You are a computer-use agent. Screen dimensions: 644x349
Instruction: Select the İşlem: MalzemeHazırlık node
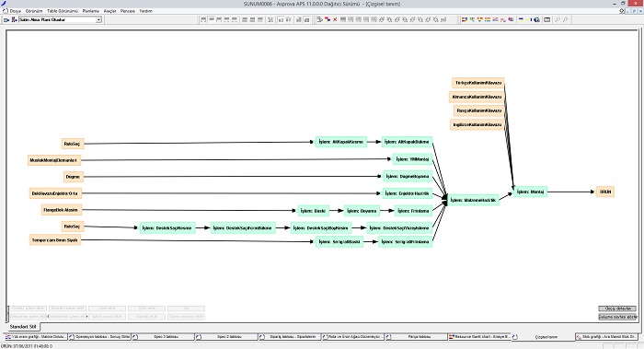click(x=473, y=200)
